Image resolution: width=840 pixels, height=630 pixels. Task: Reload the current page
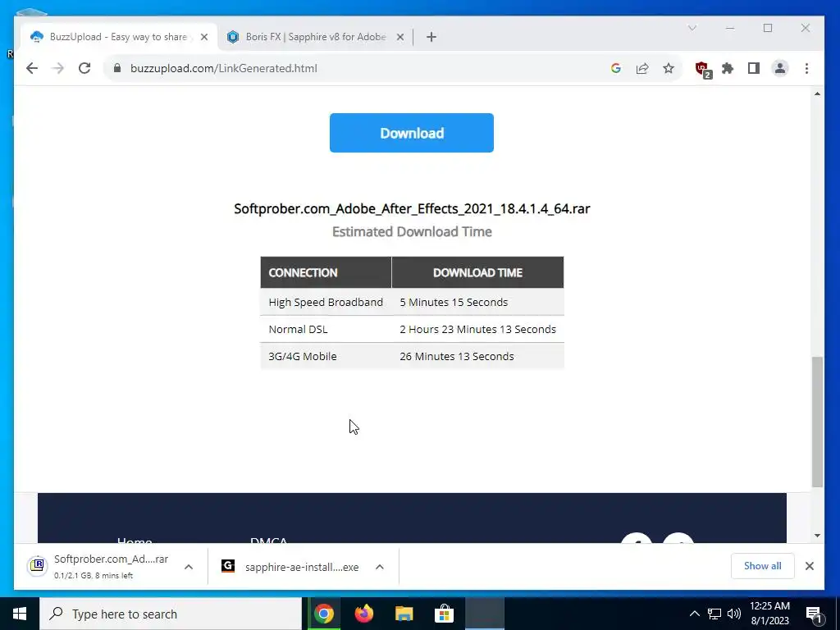[84, 68]
